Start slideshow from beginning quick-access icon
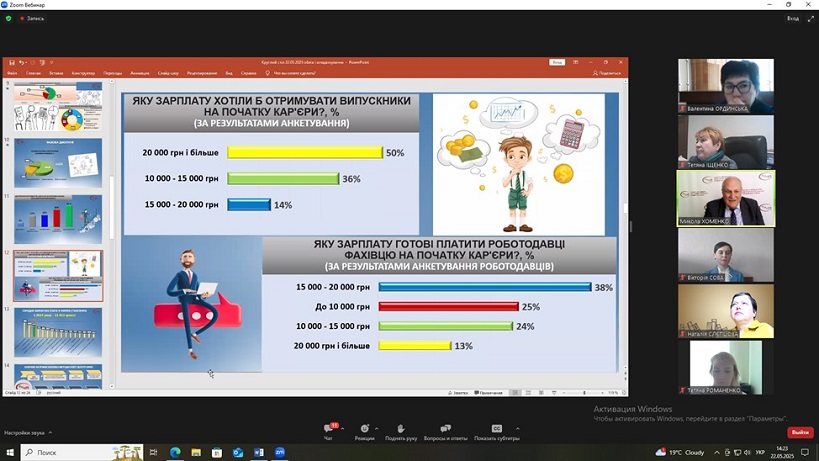 click(42, 63)
